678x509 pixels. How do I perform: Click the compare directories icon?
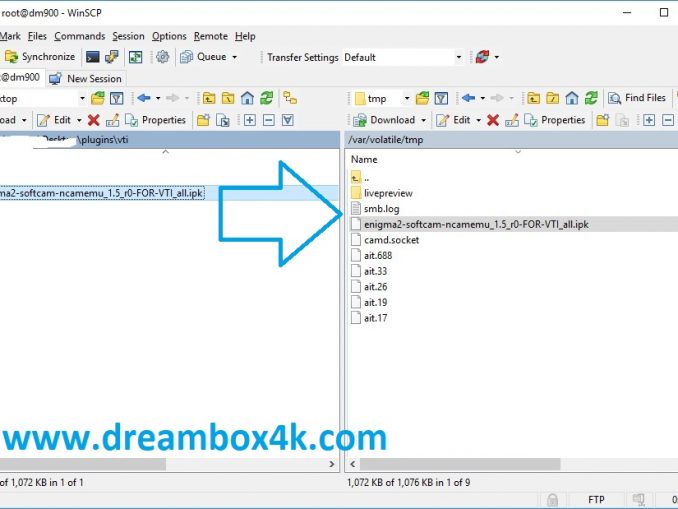(135, 57)
